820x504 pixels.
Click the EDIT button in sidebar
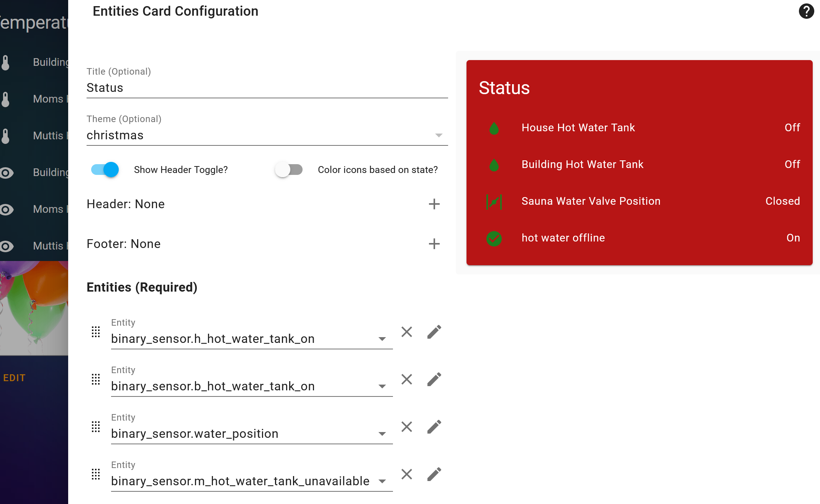(x=15, y=378)
